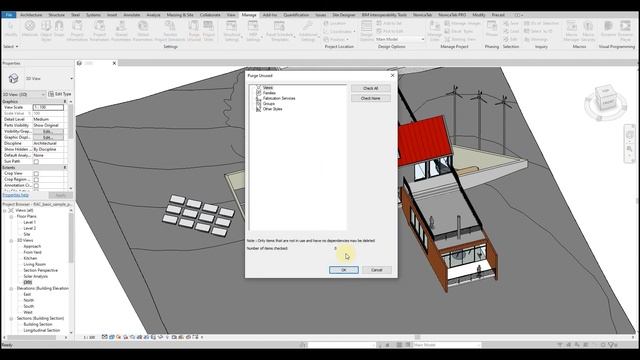Select the Kitchen 3D view

30,258
